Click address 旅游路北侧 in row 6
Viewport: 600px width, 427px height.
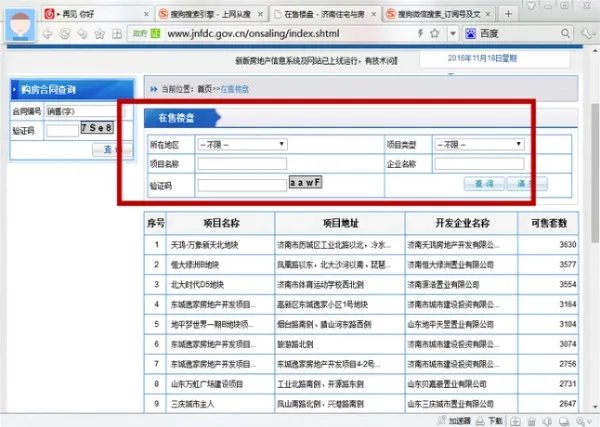pyautogui.click(x=295, y=344)
